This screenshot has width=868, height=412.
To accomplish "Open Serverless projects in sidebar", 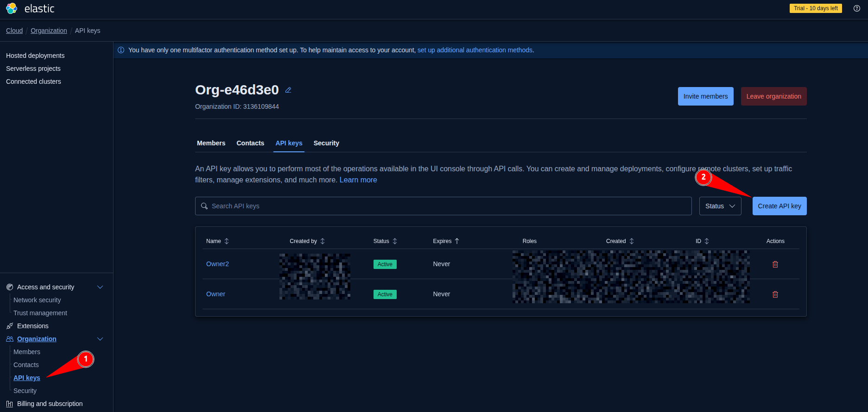I will click(33, 69).
